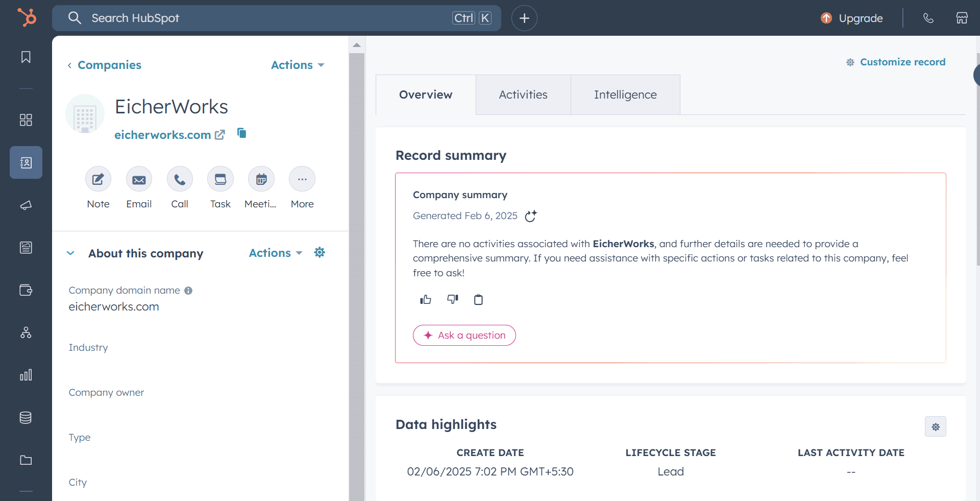Create a Task via the Task icon
This screenshot has height=501, width=980.
(220, 179)
